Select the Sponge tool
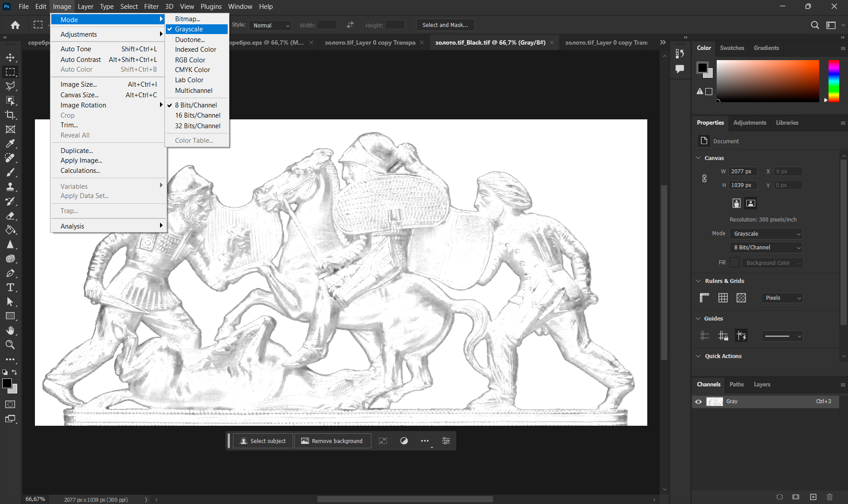Viewport: 848px width, 504px height. tap(10, 259)
